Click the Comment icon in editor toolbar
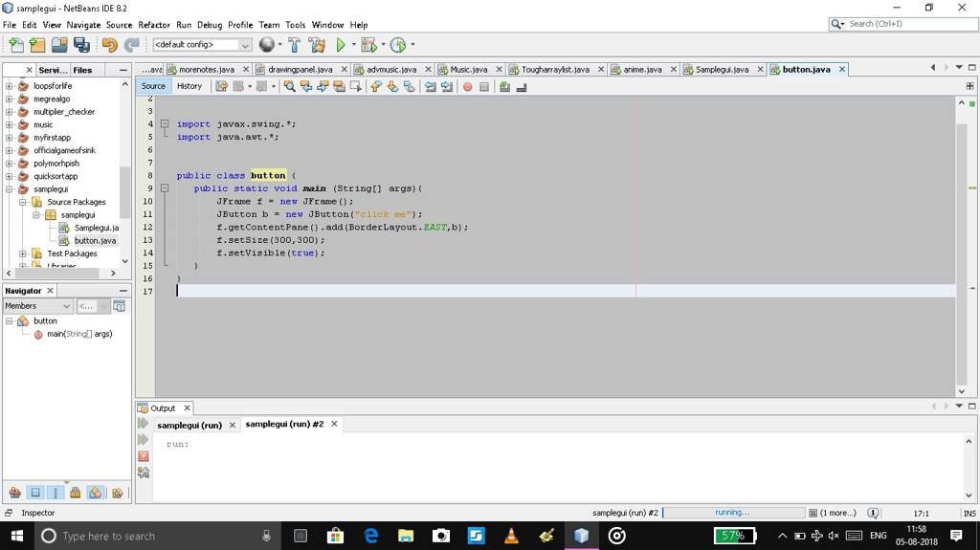This screenshot has width=980, height=550. [x=504, y=87]
